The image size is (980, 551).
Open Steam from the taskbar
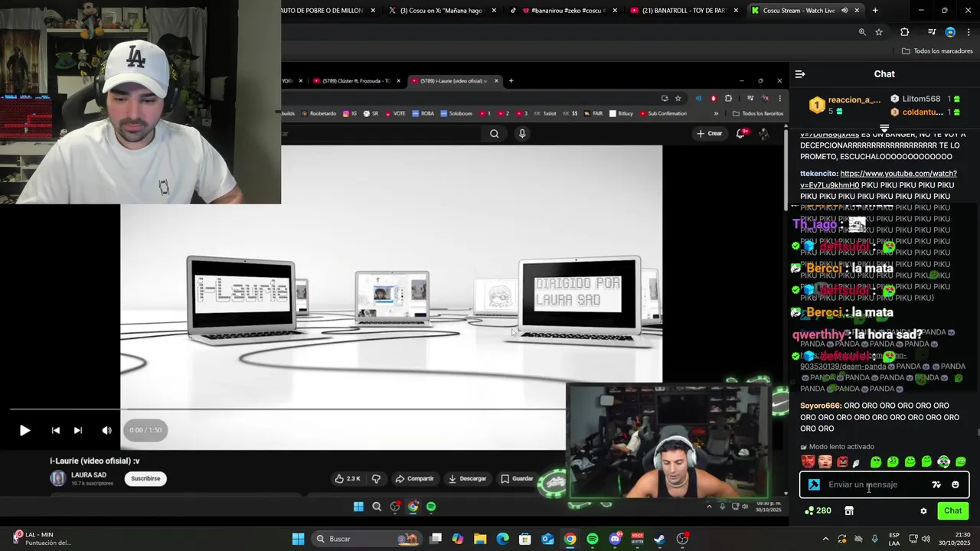pos(660,539)
